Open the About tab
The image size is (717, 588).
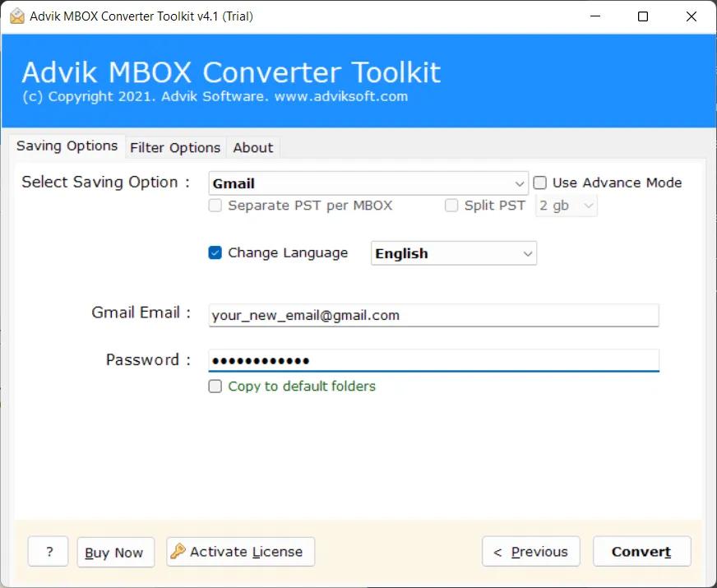252,147
